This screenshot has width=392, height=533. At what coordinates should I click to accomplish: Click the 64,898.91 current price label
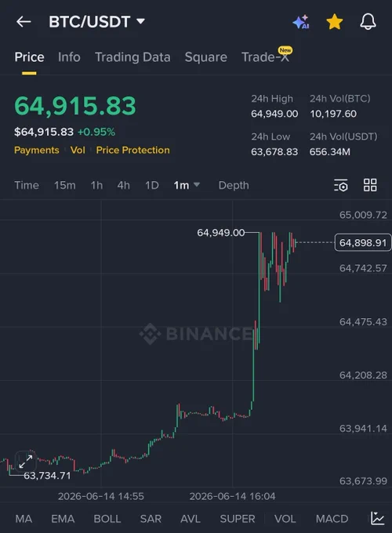point(363,243)
